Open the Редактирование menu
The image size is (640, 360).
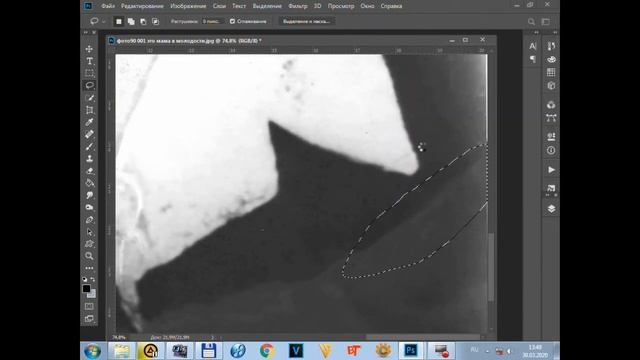(x=142, y=6)
